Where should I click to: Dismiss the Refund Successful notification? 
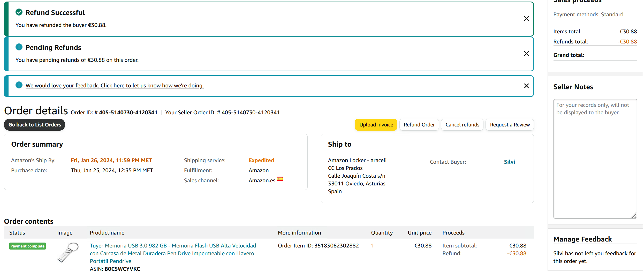point(526,19)
